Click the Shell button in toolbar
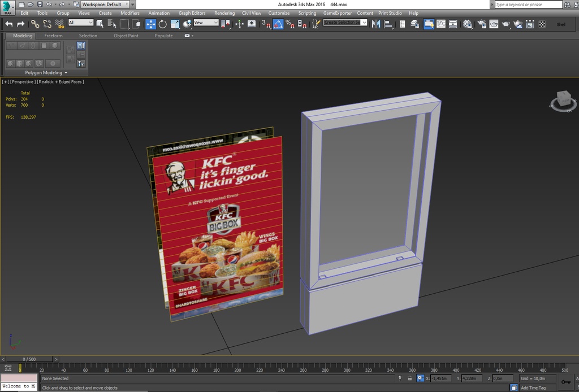 560,24
